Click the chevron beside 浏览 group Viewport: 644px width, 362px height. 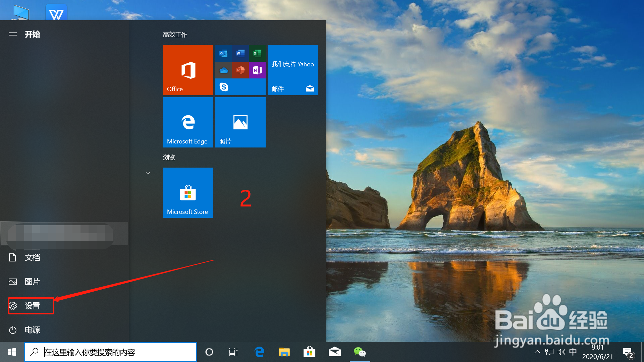click(x=148, y=173)
